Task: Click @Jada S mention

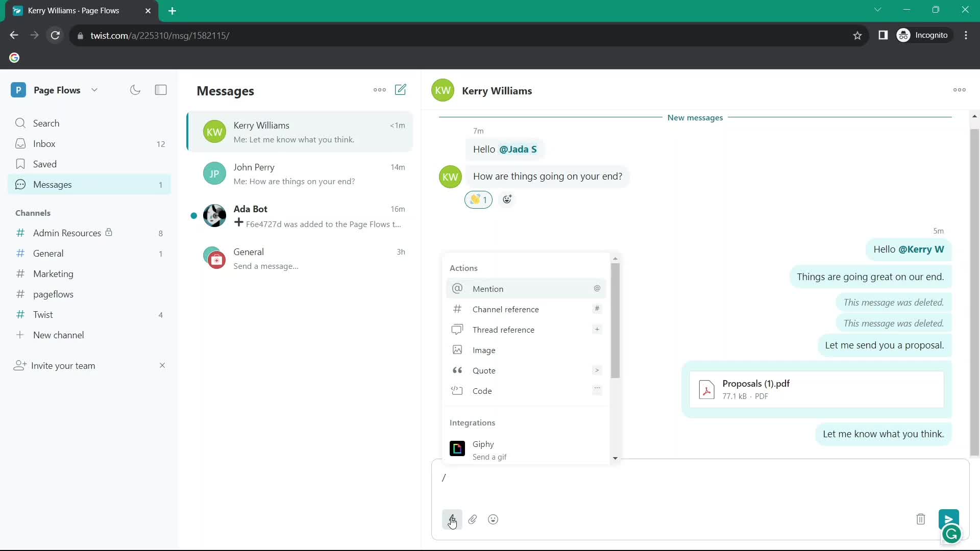Action: click(518, 149)
